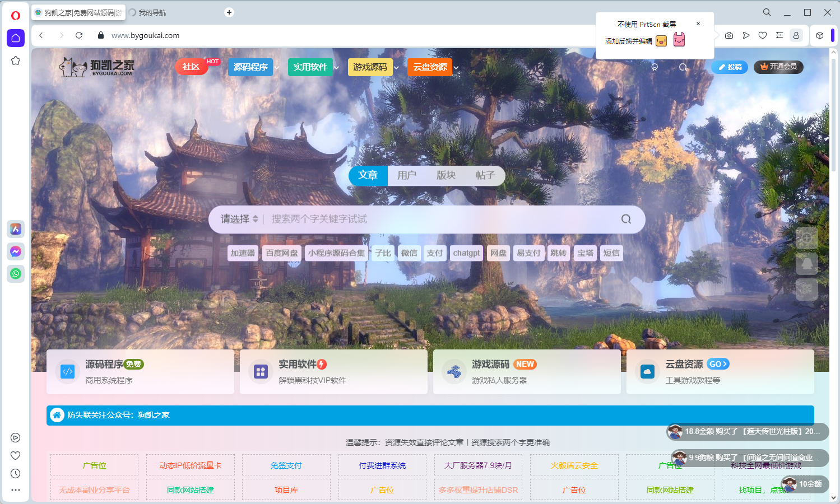
Task: Click the site header search magnifier
Action: coord(683,67)
